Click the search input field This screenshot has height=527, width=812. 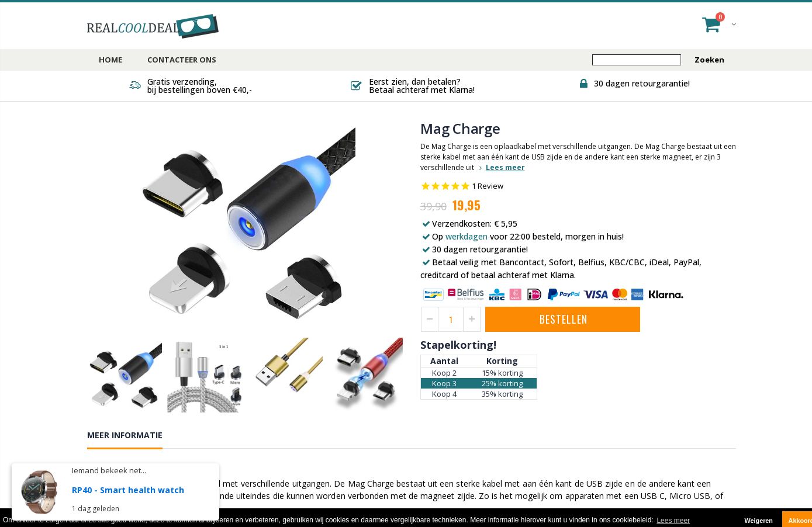coord(637,60)
